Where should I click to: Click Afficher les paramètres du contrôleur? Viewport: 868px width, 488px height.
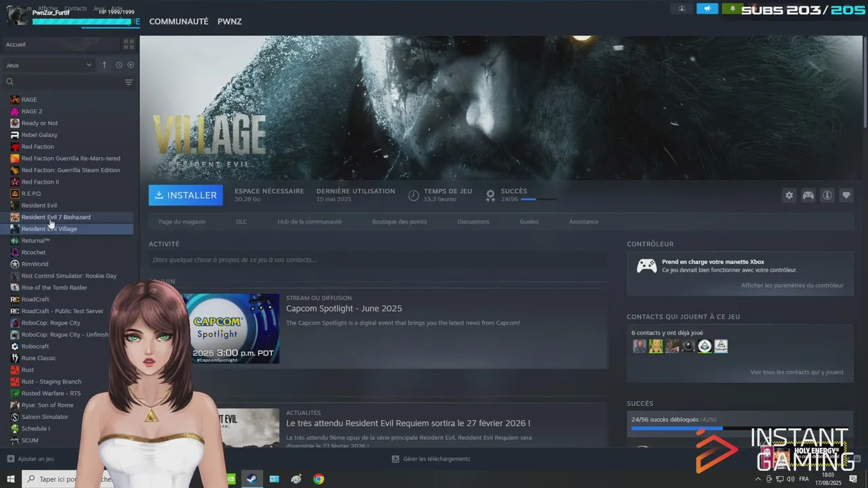click(792, 285)
